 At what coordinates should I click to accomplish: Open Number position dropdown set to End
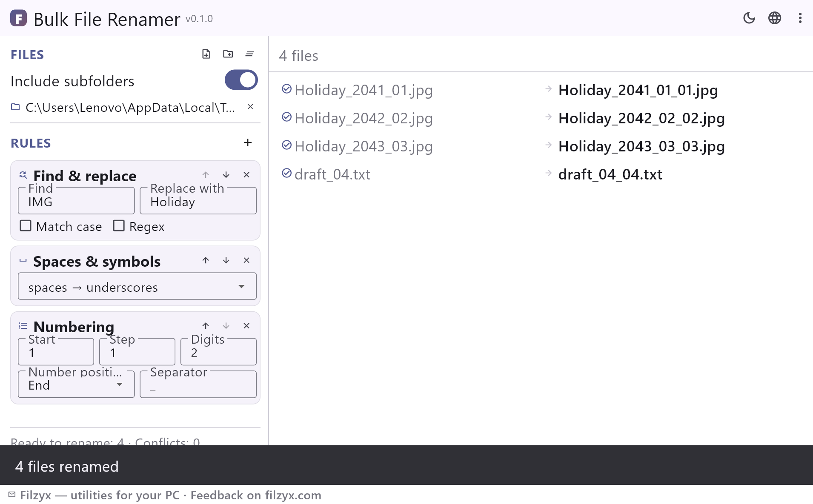point(76,384)
